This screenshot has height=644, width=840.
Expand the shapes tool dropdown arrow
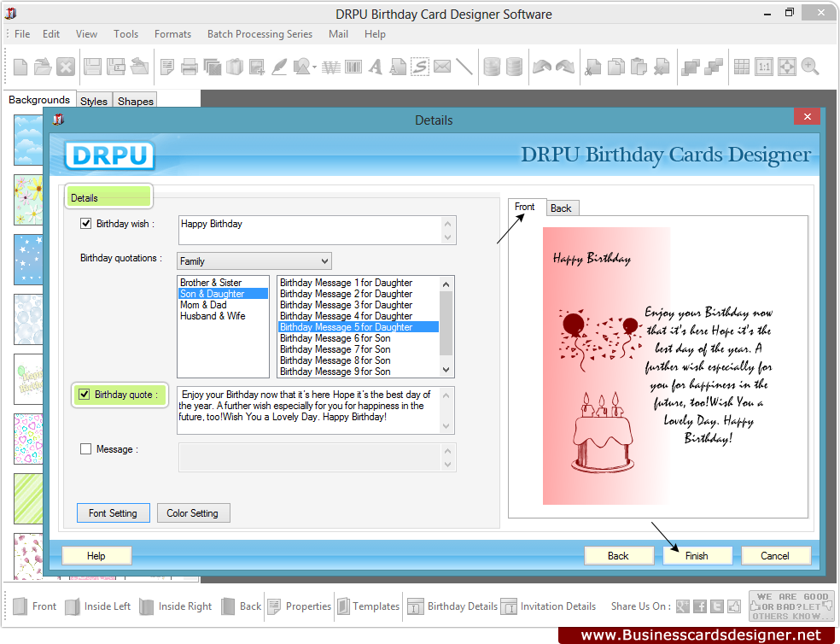pos(314,67)
